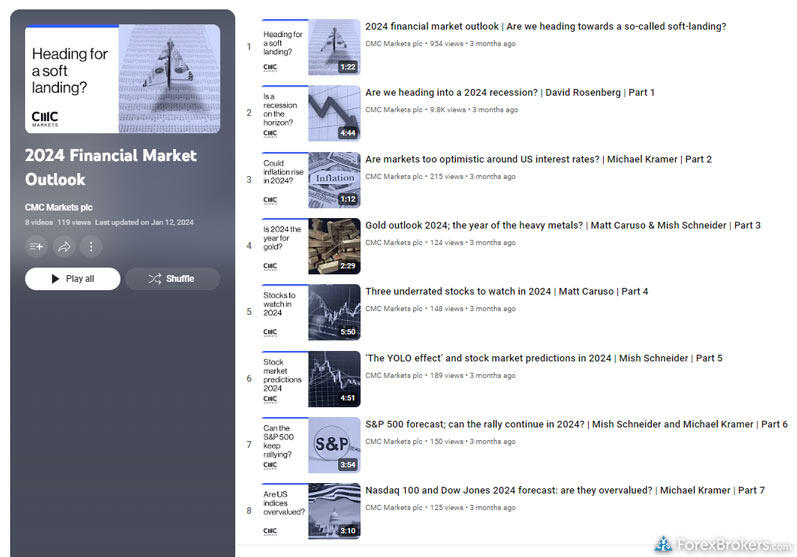
Task: Open the S&P 500 video thumbnail
Action: [310, 445]
